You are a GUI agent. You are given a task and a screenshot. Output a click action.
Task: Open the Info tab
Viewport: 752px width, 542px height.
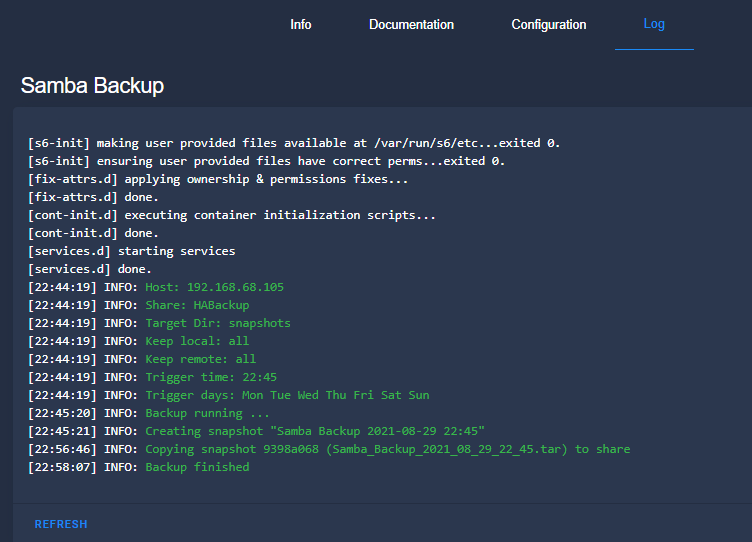pos(301,24)
